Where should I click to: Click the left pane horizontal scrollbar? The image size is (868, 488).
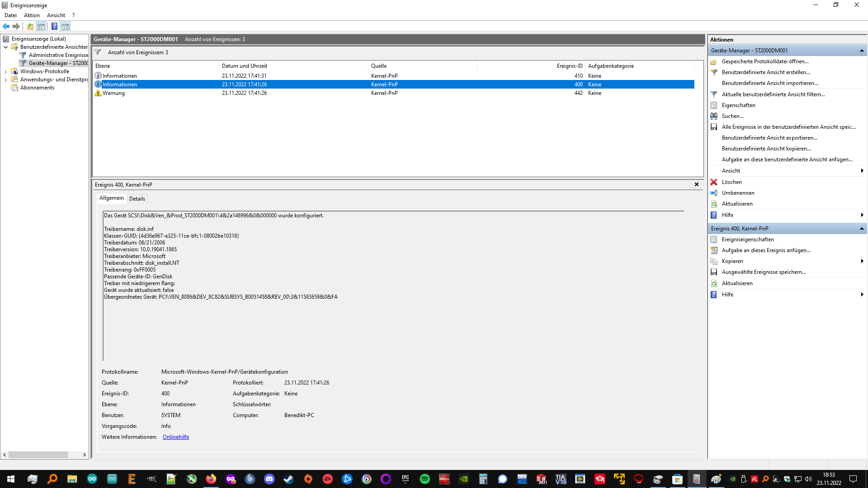[38, 455]
